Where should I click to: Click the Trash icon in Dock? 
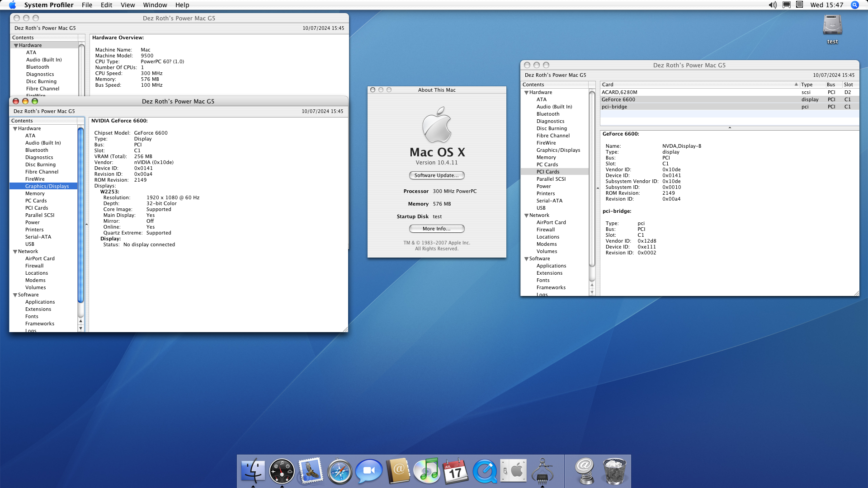point(614,471)
